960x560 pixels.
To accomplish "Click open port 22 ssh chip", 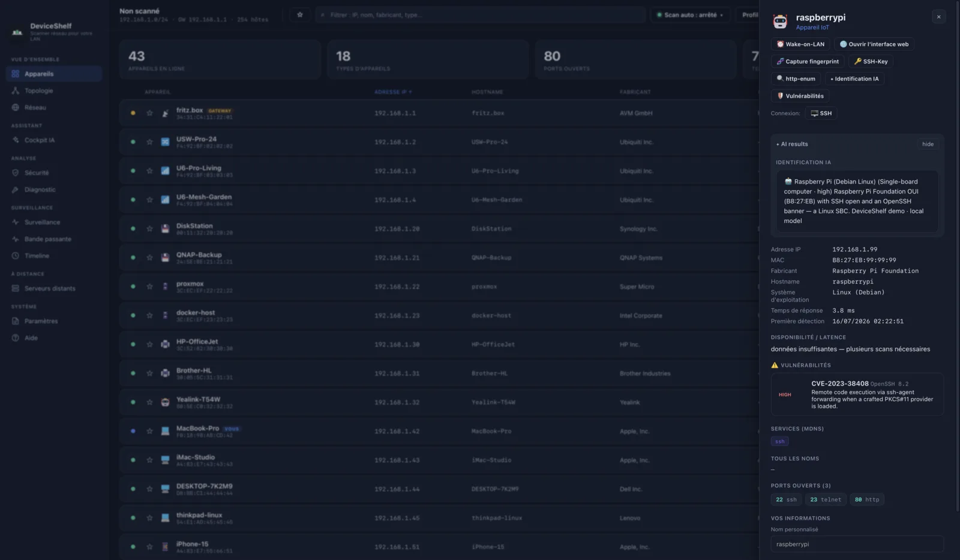I will [x=786, y=499].
